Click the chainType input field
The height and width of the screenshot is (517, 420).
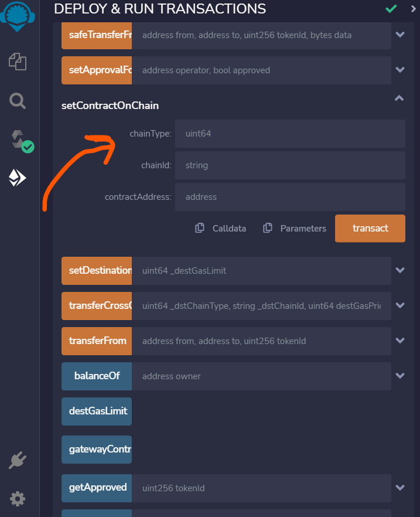point(290,134)
